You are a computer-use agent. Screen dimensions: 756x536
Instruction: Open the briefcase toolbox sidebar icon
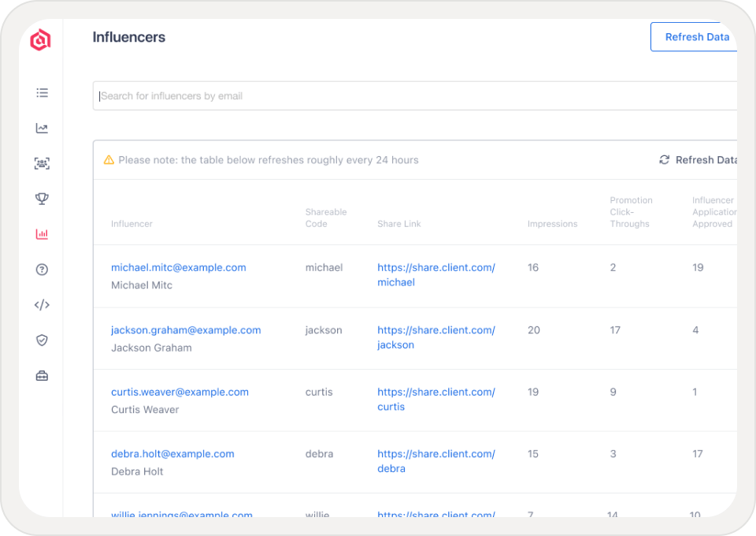point(42,376)
